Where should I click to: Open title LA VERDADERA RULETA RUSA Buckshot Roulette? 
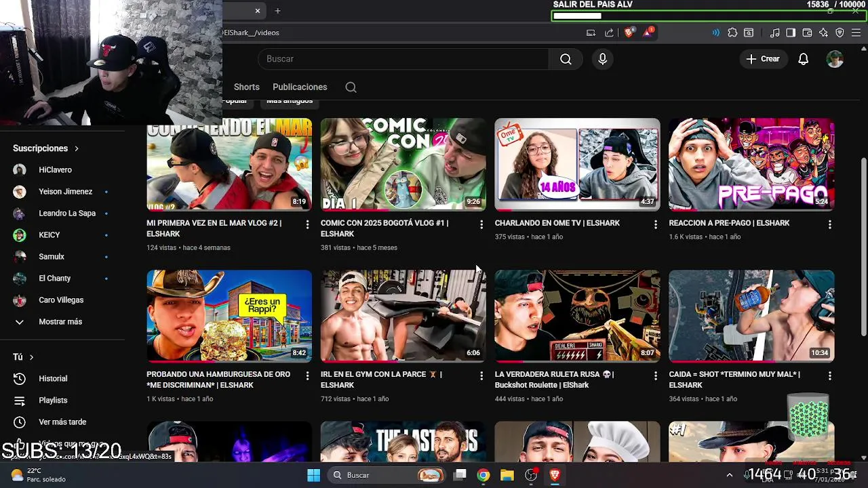pos(554,380)
